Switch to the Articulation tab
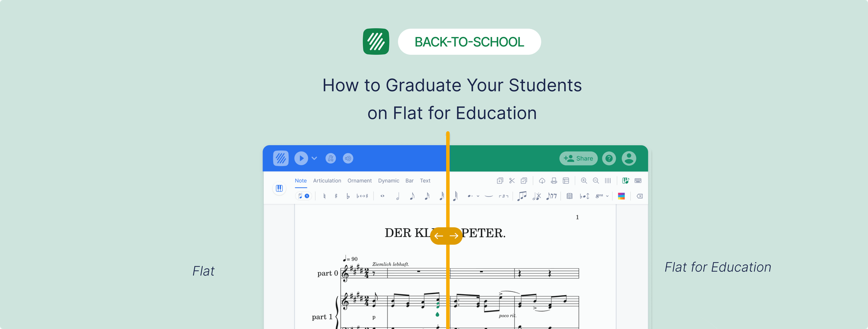The image size is (868, 329). pos(327,181)
